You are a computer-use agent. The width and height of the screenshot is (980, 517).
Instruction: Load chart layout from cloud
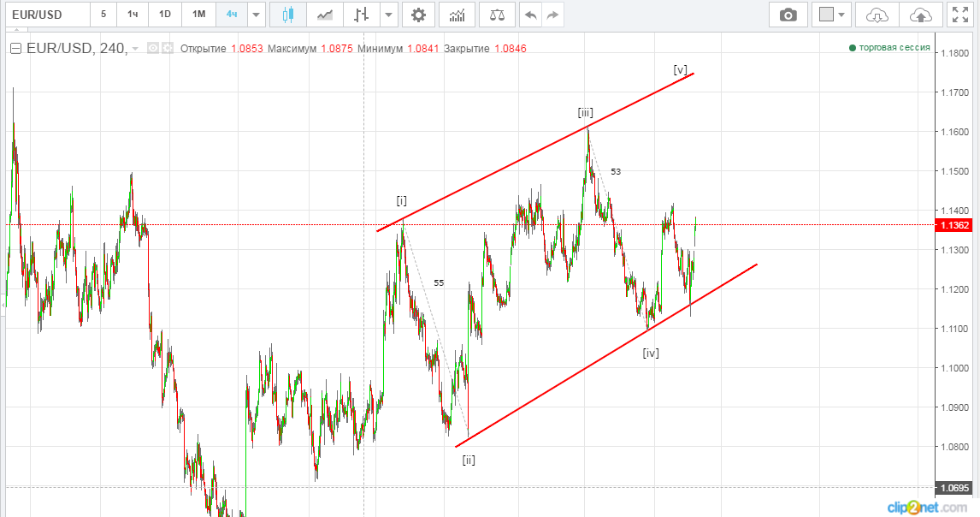point(877,15)
